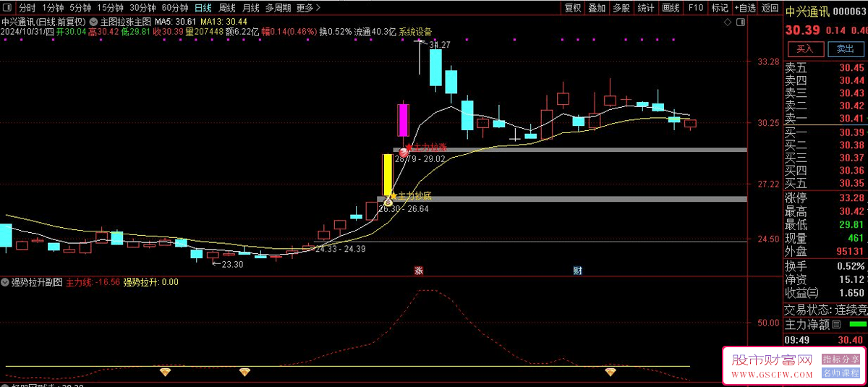The height and width of the screenshot is (387, 868).
Task: Open the 指标分享 link in banner
Action: [841, 359]
